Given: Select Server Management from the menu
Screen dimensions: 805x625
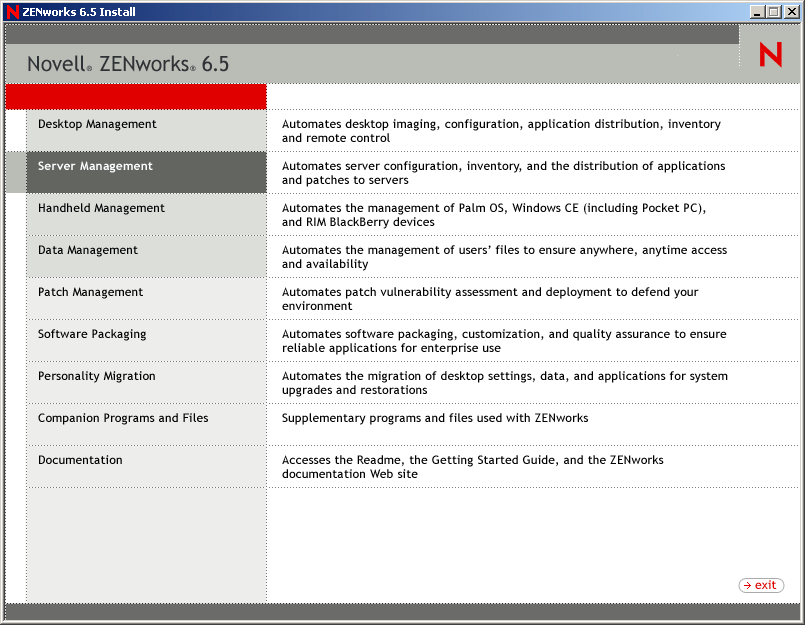Looking at the screenshot, I should point(95,166).
